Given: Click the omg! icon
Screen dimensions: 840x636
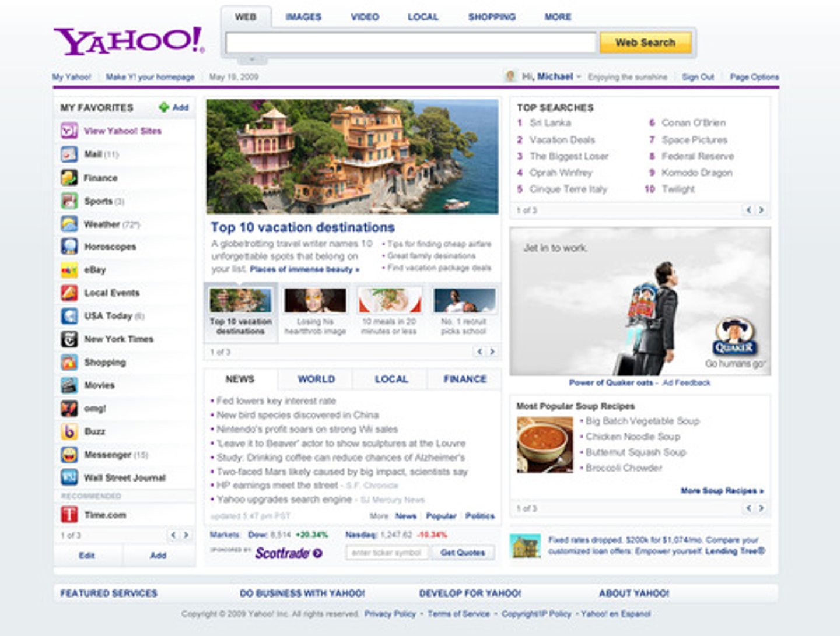Looking at the screenshot, I should tap(69, 408).
